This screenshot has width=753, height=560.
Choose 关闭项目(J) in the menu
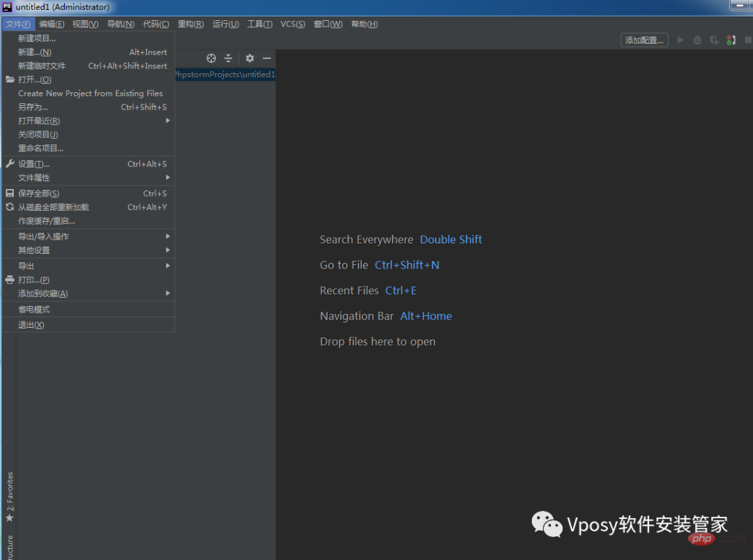89,135
